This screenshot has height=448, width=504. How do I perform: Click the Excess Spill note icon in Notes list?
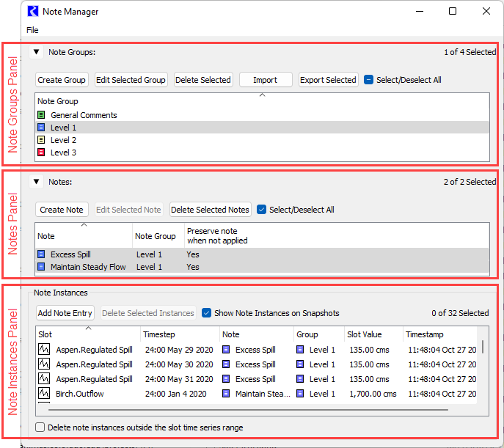[41, 254]
